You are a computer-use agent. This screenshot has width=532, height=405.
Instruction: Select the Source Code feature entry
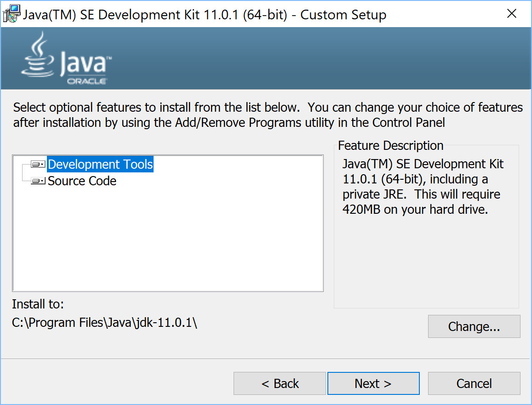click(82, 181)
